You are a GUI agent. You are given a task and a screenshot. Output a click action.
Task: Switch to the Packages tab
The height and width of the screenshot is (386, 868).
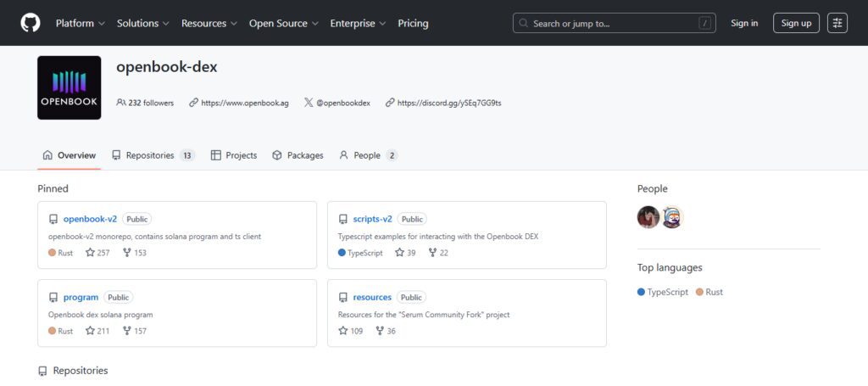(x=298, y=155)
